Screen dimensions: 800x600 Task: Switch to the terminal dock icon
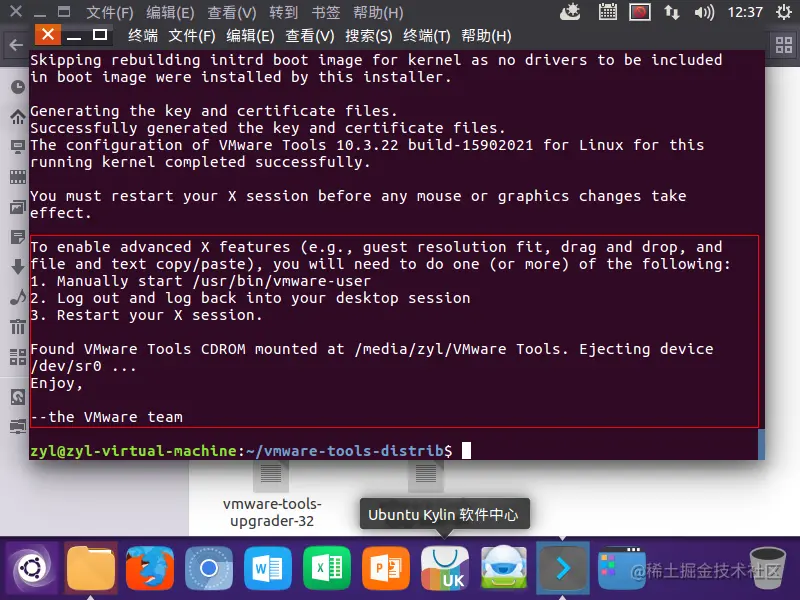click(x=563, y=568)
